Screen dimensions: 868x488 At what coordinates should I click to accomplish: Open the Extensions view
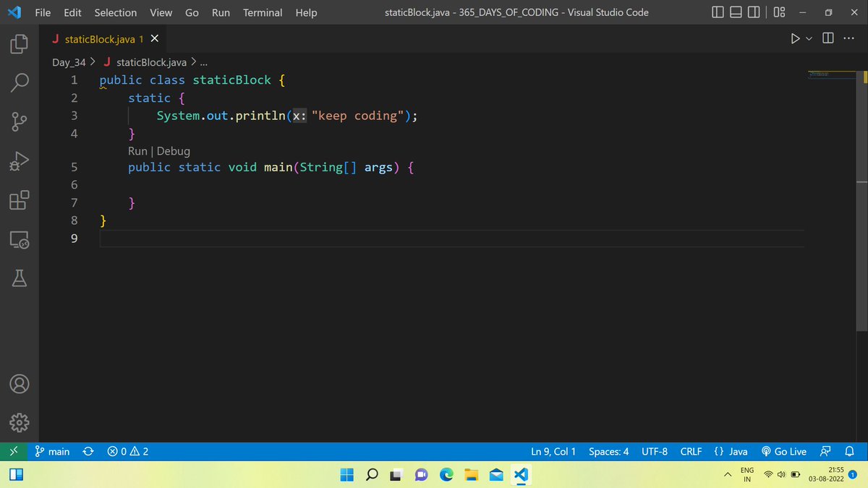(x=20, y=200)
